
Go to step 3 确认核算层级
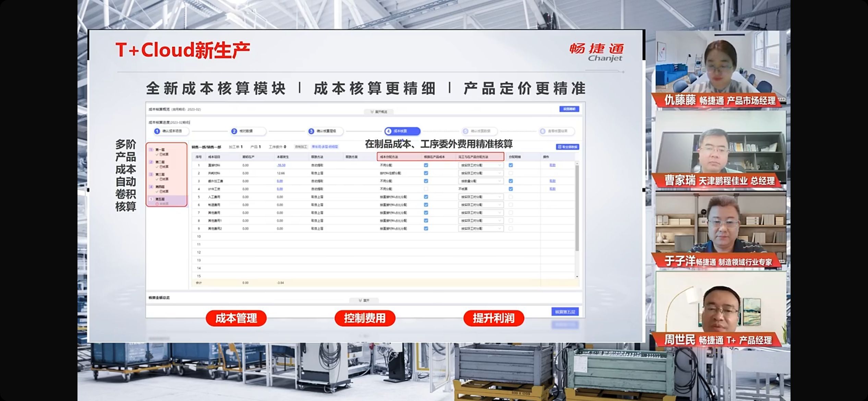(x=325, y=131)
